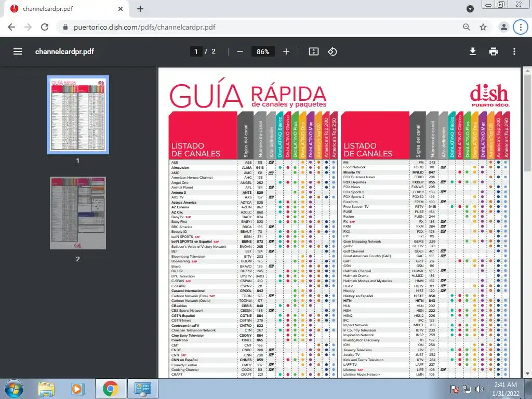Click 'Milenio TV' channel name
This screenshot has height=399, width=532.
pos(352,172)
